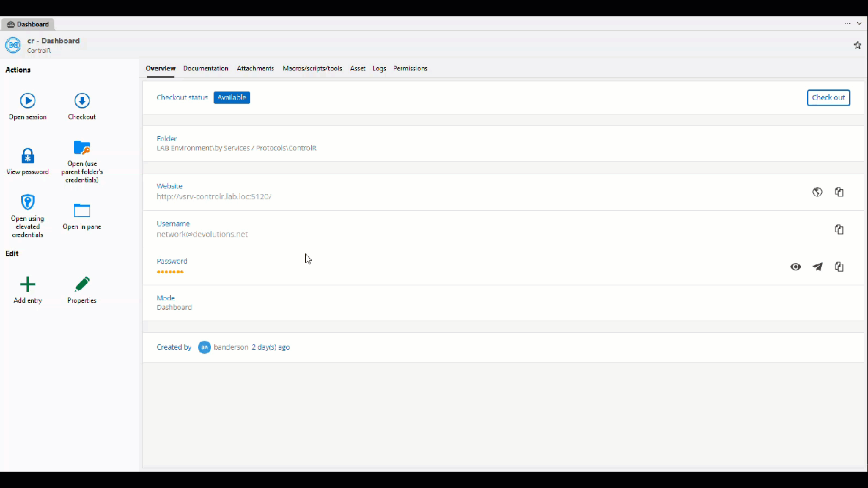Choose the Open in pane action

coord(82,217)
